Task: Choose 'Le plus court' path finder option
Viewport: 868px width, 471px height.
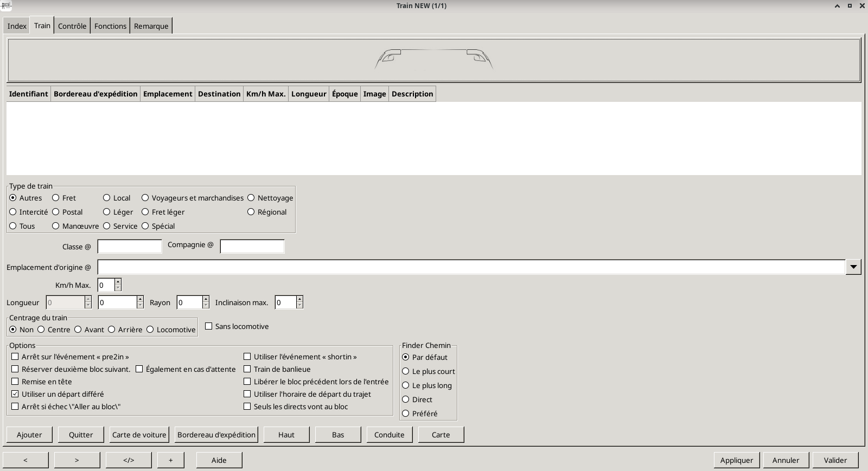Action: [x=406, y=371]
